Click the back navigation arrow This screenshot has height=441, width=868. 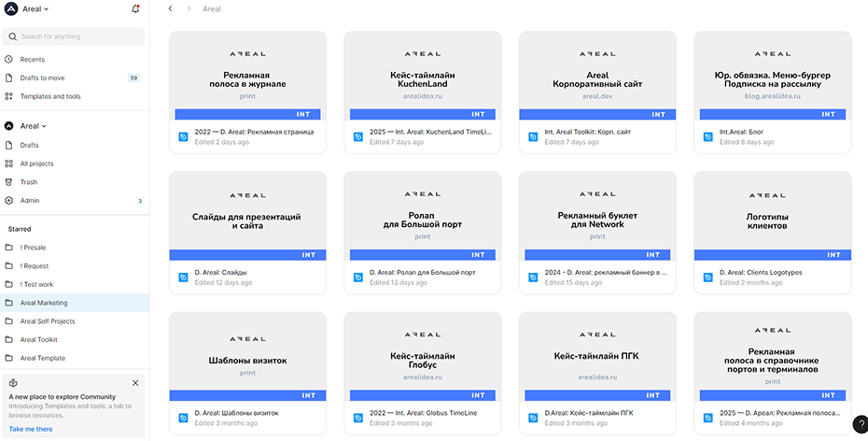click(170, 9)
